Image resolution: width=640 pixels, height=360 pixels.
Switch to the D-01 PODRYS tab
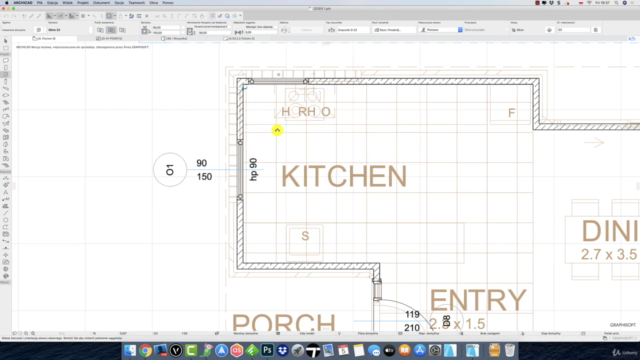pyautogui.click(x=109, y=38)
